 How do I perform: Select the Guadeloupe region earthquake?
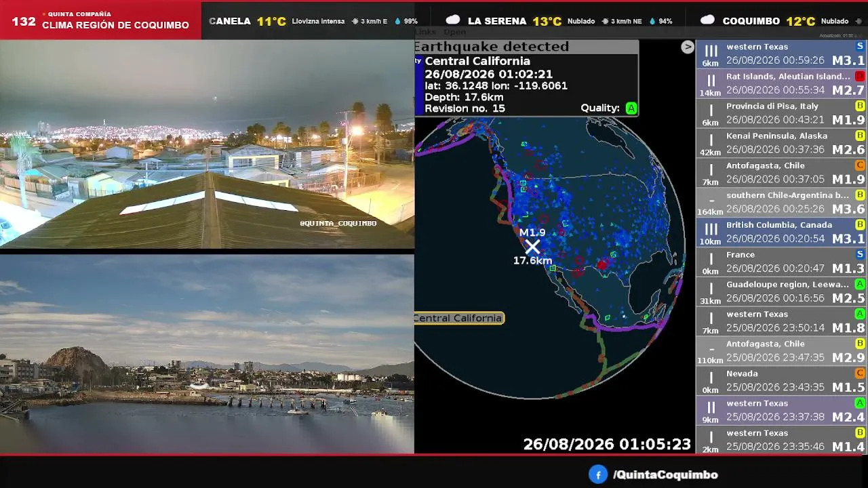point(781,291)
